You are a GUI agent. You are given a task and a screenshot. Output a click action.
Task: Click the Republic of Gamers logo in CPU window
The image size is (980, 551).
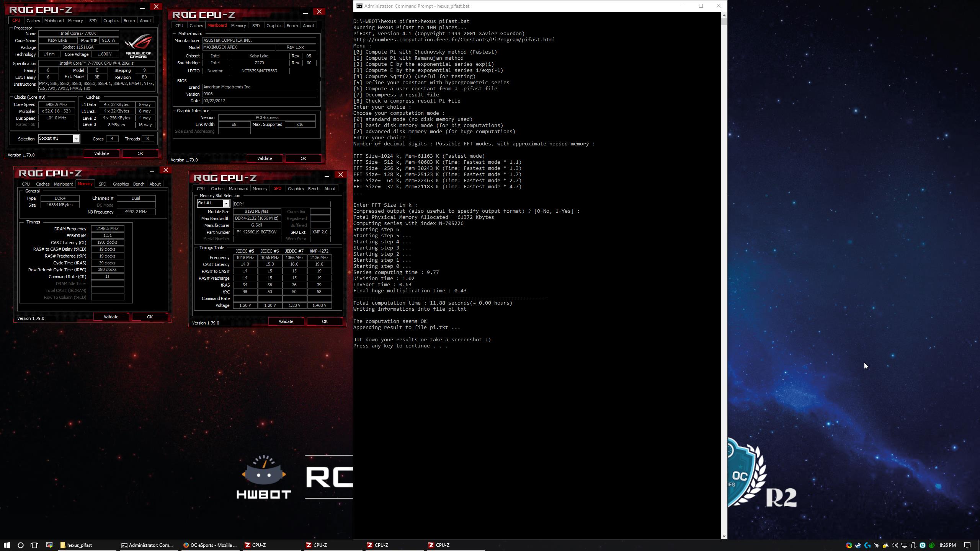[x=138, y=46]
